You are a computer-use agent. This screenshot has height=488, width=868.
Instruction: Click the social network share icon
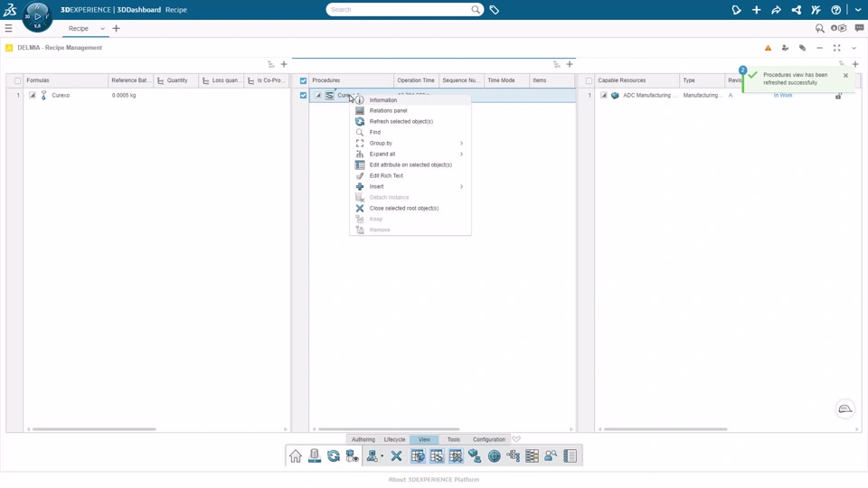click(796, 9)
